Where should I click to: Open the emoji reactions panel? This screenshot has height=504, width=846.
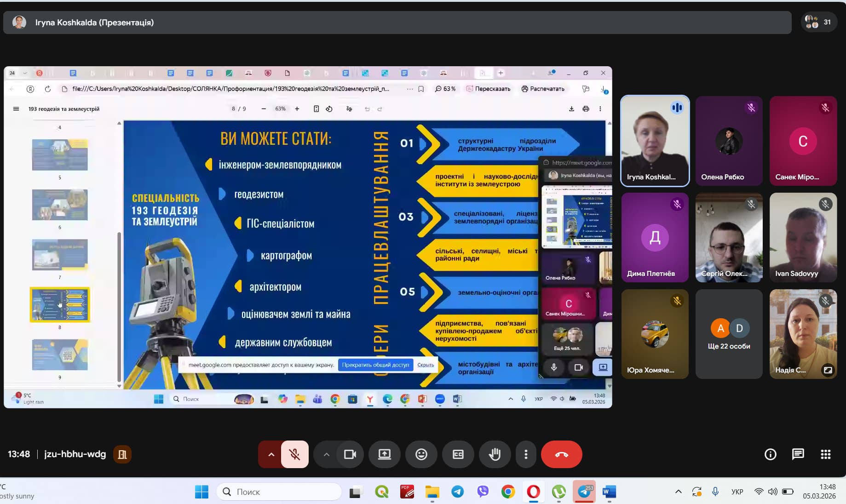point(421,454)
